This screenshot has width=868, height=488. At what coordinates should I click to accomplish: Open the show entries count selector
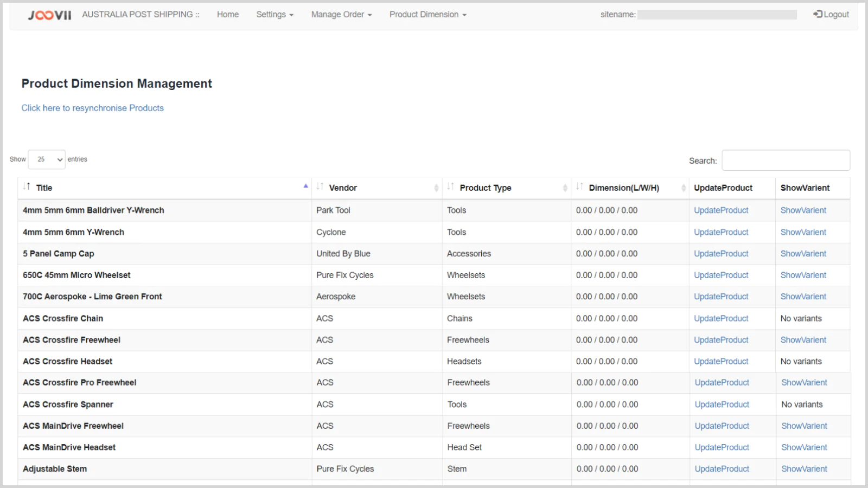click(47, 159)
